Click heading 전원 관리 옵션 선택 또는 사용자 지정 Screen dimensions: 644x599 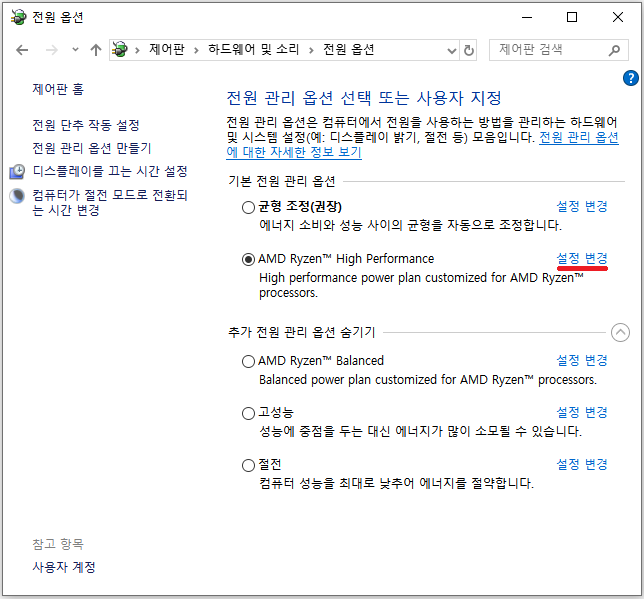click(364, 98)
